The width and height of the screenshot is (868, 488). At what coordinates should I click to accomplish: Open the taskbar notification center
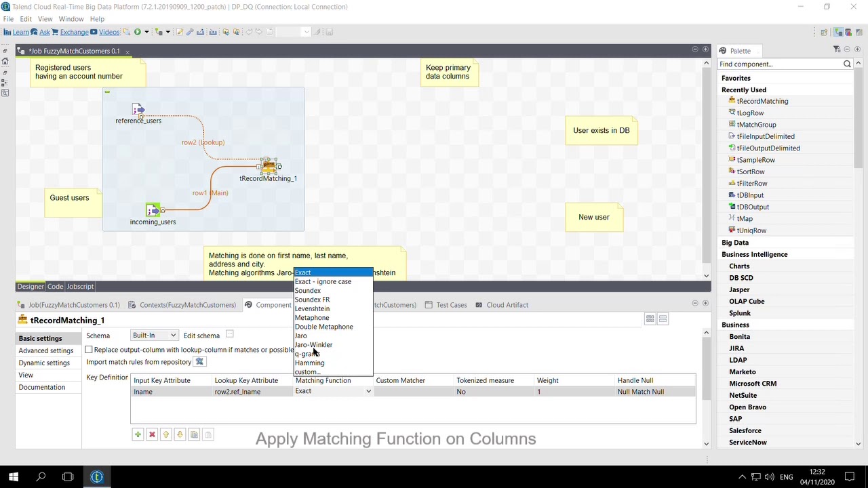click(850, 476)
